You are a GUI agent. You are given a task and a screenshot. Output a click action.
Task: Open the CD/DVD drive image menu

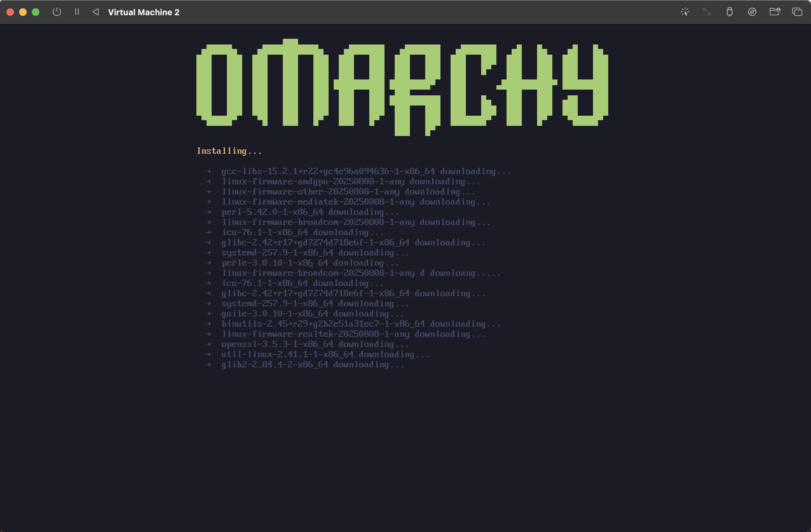(752, 12)
